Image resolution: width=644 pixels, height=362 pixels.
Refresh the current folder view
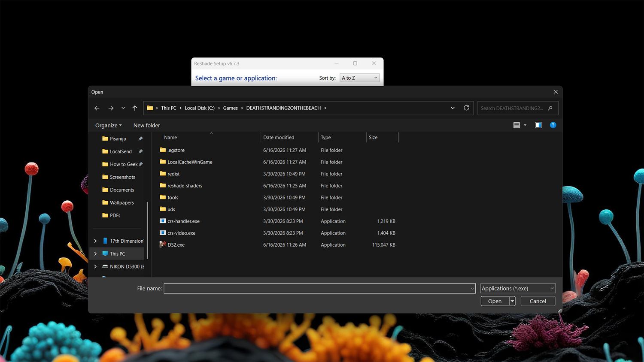pos(466,108)
